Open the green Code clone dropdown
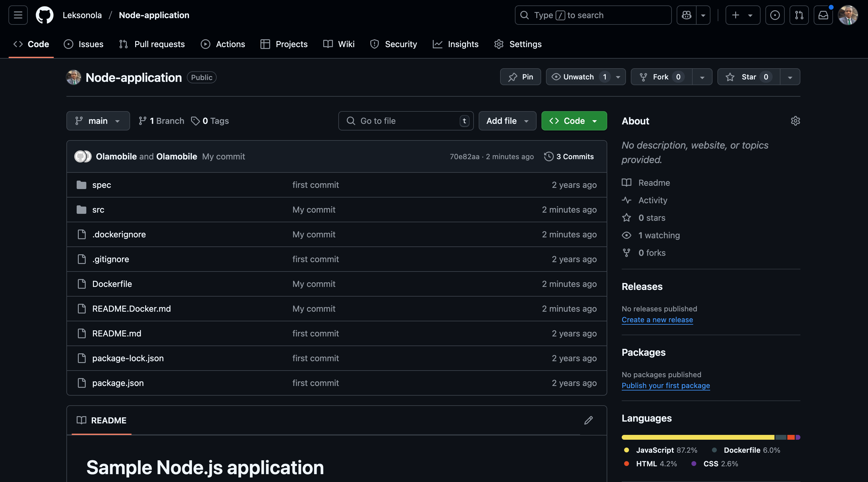The width and height of the screenshot is (868, 482). [574, 121]
